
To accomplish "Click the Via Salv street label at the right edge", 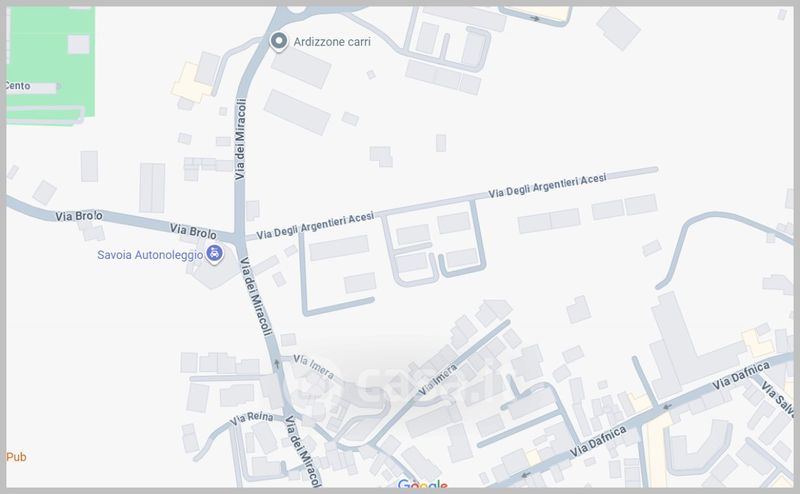I will tap(778, 399).
